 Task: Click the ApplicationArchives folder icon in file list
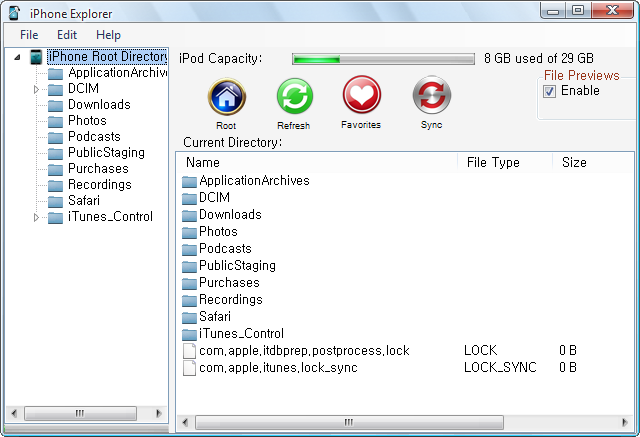tap(189, 181)
